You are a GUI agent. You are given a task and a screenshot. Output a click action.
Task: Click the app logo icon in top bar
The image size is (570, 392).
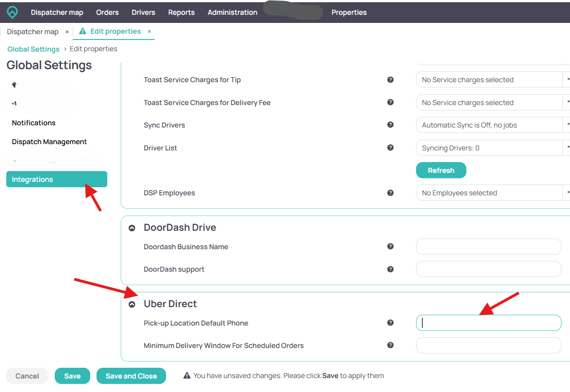[x=13, y=12]
